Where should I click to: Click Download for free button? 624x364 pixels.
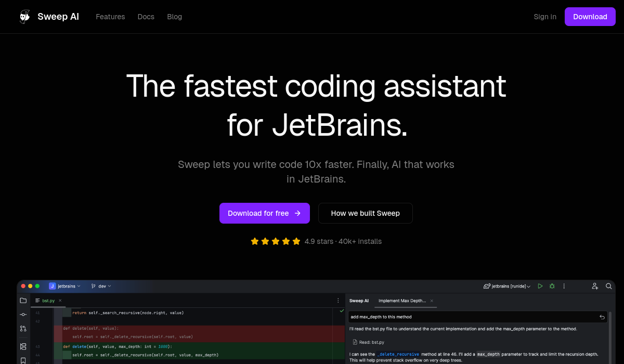(265, 213)
